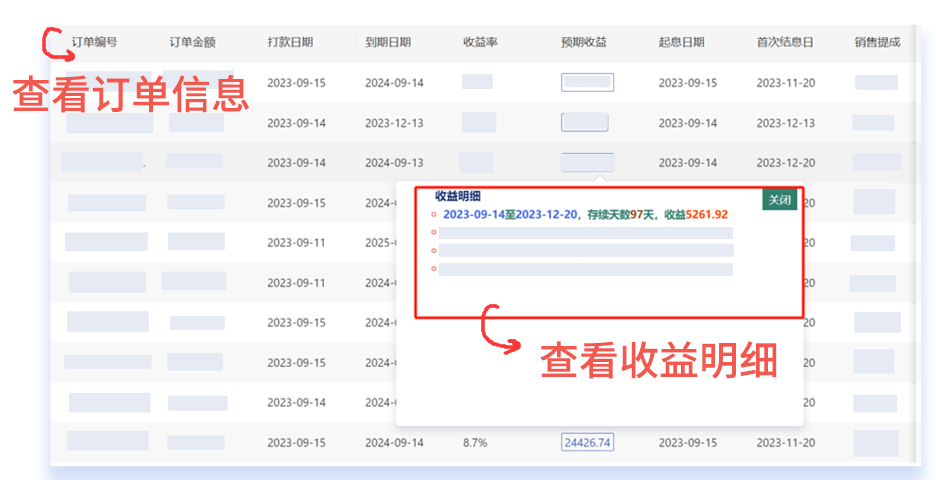
Task: Click the 订单编号 column header
Action: [x=94, y=43]
